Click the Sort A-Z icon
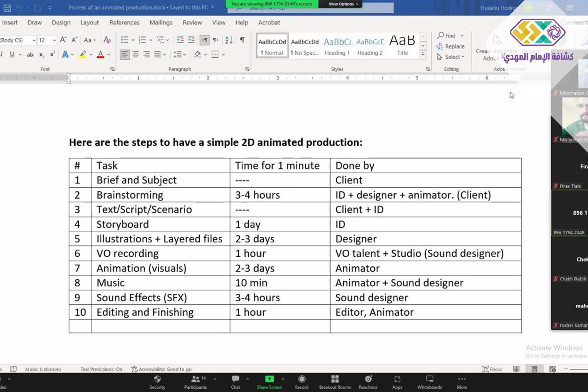This screenshot has height=392, width=588. (x=229, y=40)
